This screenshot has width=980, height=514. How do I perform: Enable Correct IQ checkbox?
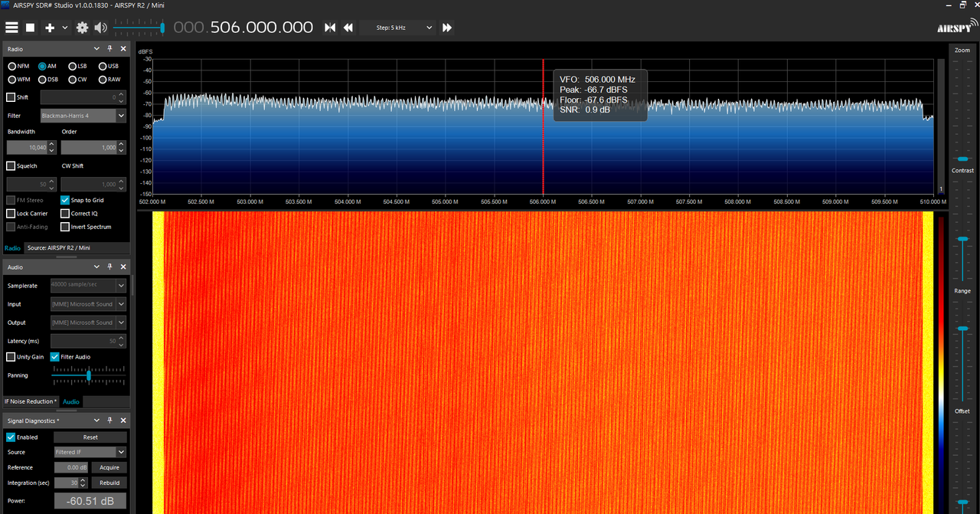point(65,214)
